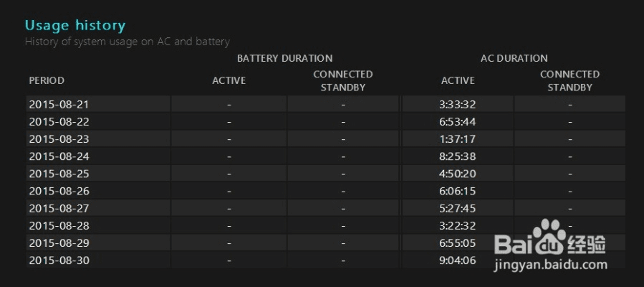
Task: Select the 2015-08-29 period cell
Action: point(59,243)
